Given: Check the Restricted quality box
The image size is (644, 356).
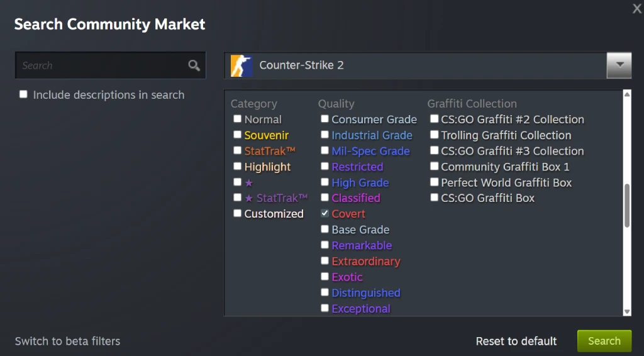Looking at the screenshot, I should 325,166.
